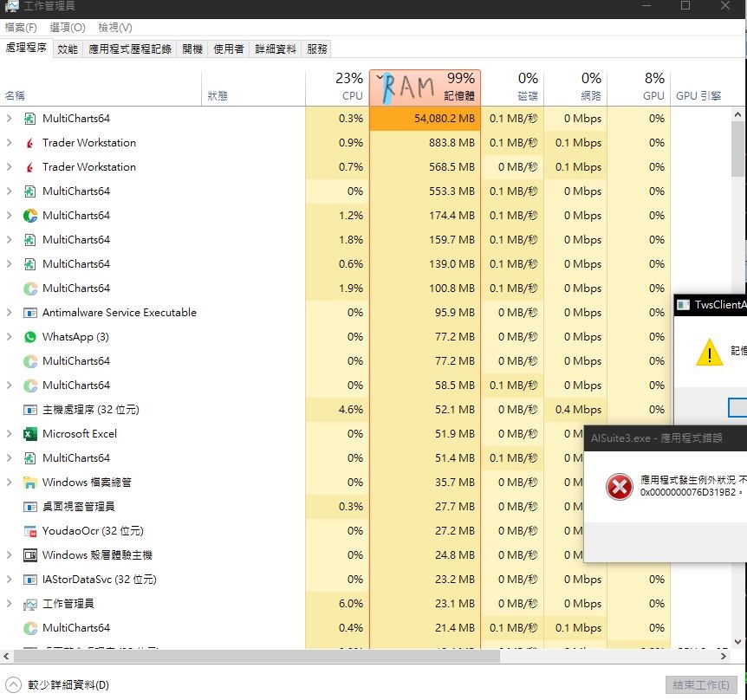Expand the Trader Workstation row using 883.8 MB

pos(9,143)
